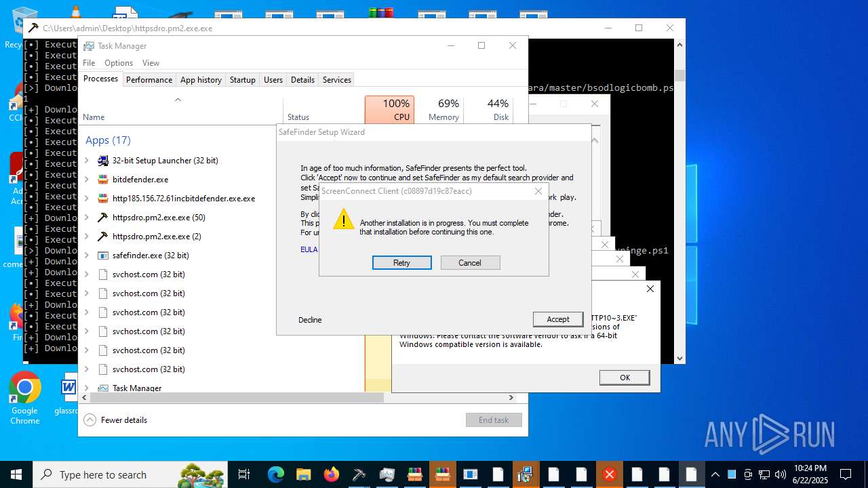Click Task Manager horizontal scrollbar left arrow
This screenshot has height=488, width=868.
[x=85, y=397]
